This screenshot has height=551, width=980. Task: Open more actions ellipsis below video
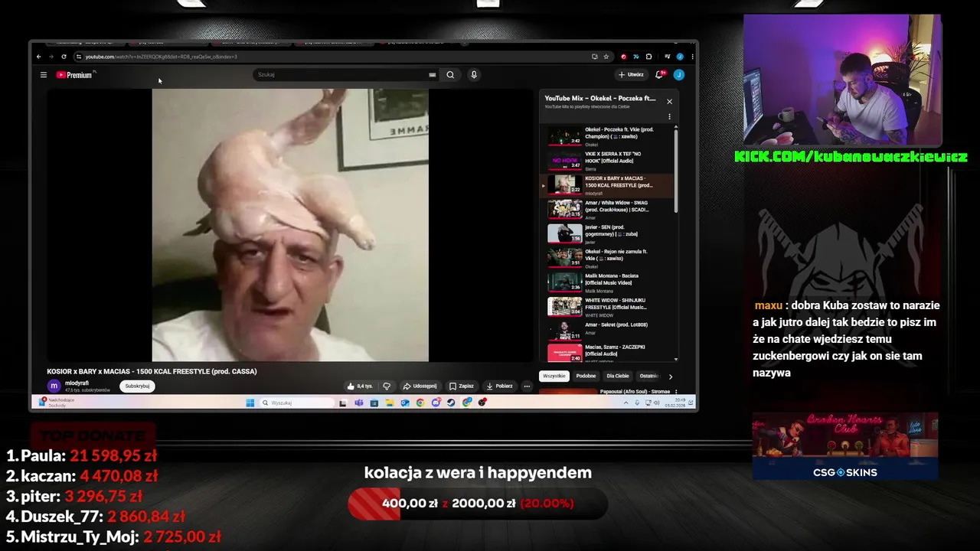click(x=527, y=386)
